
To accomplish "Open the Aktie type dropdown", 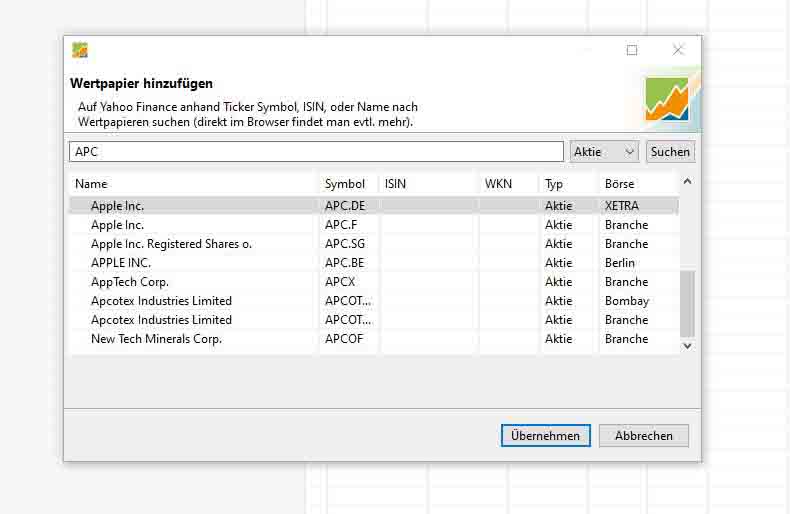I will point(604,152).
